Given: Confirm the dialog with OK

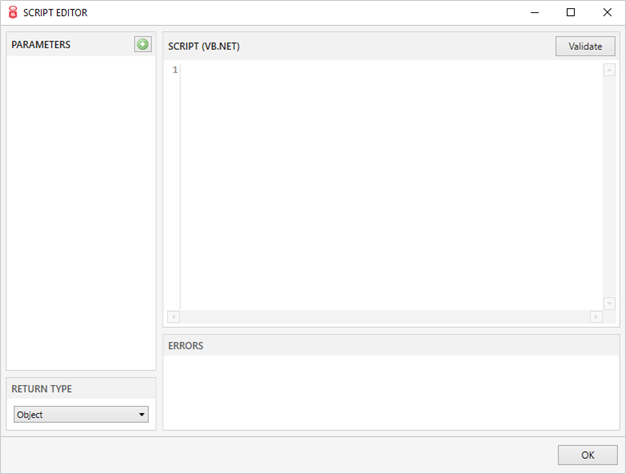Looking at the screenshot, I should coord(587,455).
